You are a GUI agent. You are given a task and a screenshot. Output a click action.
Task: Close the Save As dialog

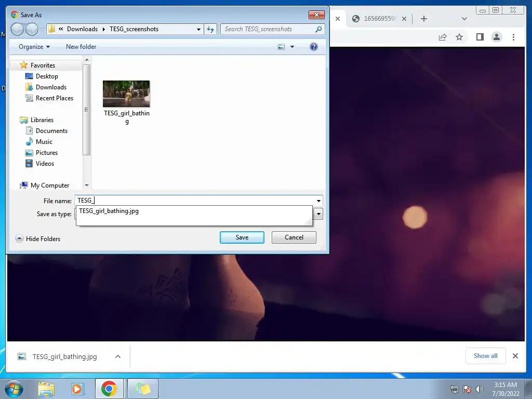pos(316,15)
